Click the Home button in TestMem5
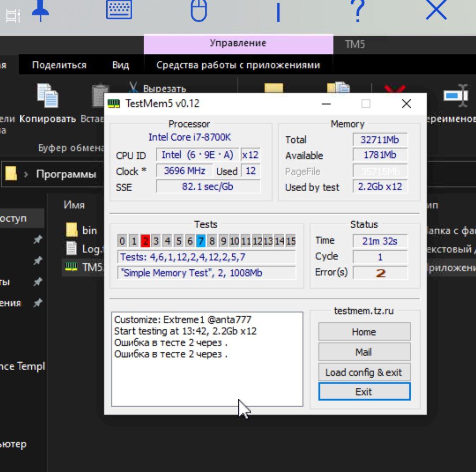The image size is (476, 472). (x=364, y=332)
